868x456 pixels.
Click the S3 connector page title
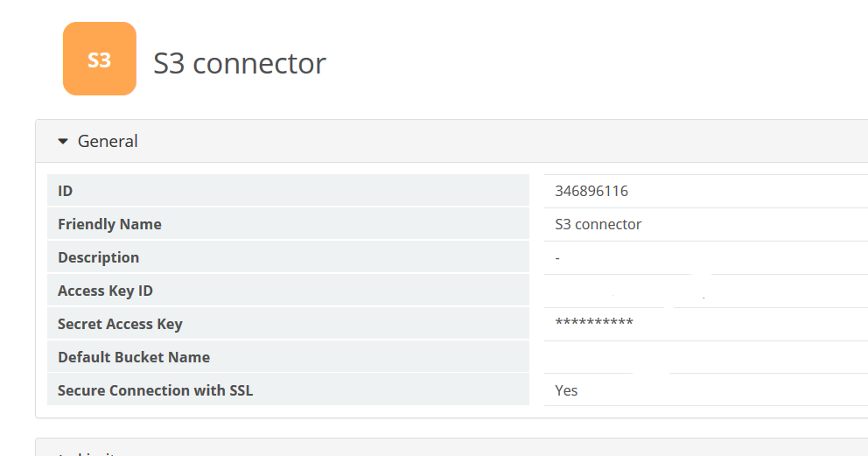point(239,63)
